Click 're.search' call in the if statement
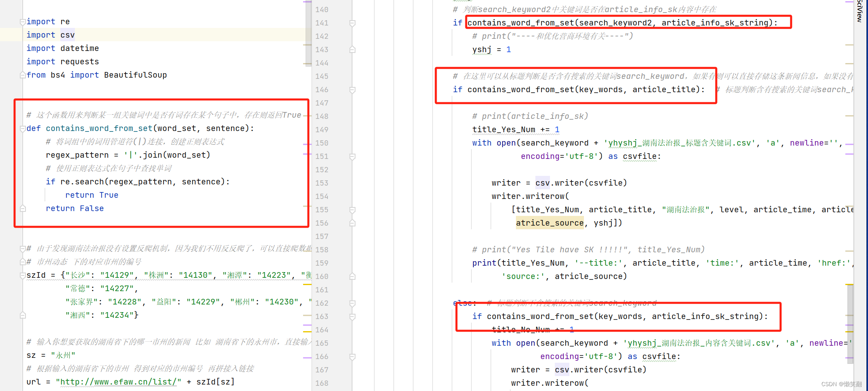 pyautogui.click(x=82, y=182)
